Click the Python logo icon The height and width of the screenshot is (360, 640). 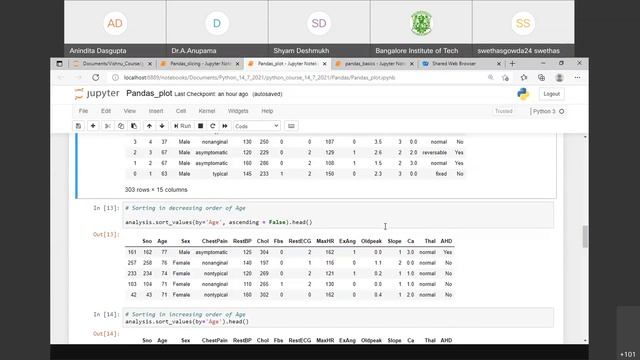(523, 94)
